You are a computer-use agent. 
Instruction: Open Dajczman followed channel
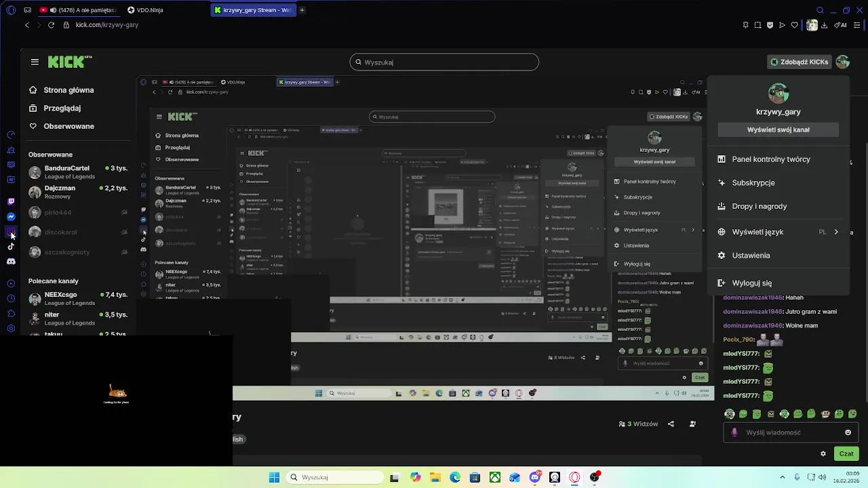(78, 192)
